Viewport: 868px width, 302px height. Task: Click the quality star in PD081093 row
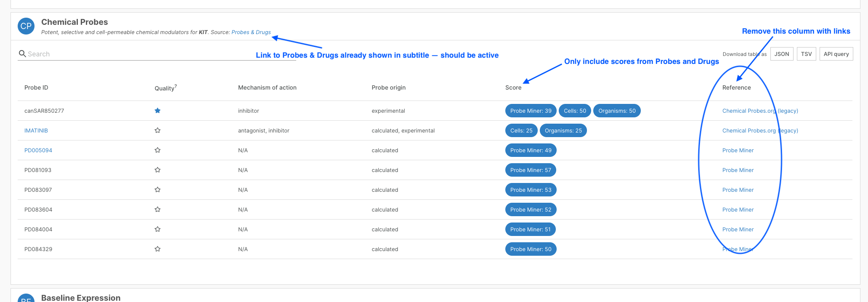coord(157,170)
